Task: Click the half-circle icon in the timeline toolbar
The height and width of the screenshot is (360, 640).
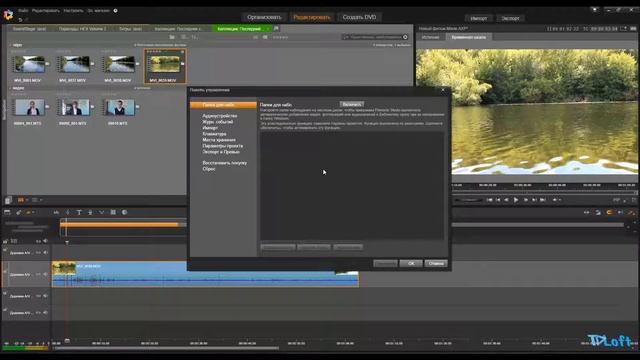Action: [x=124, y=212]
